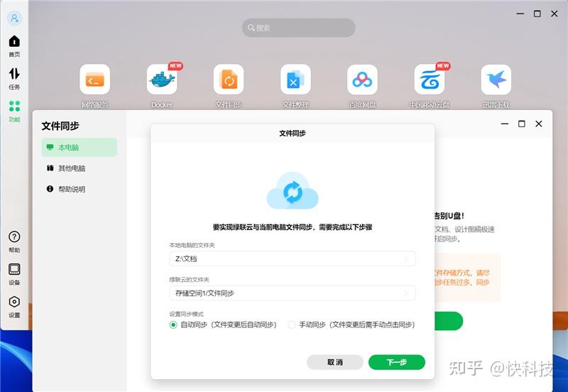Maximize the main app window
568x392 pixels.
[537, 13]
